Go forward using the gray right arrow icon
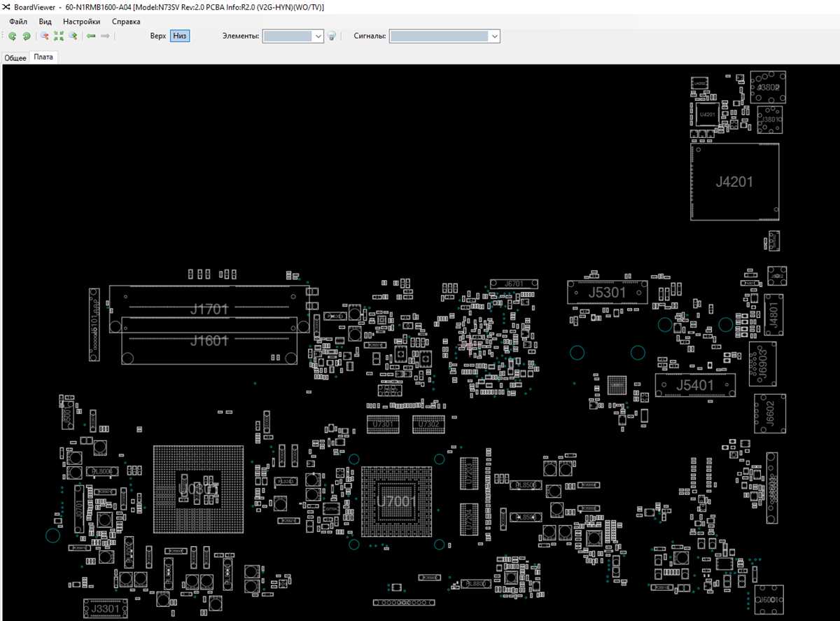Screen dimensions: 840x621 pyautogui.click(x=105, y=36)
